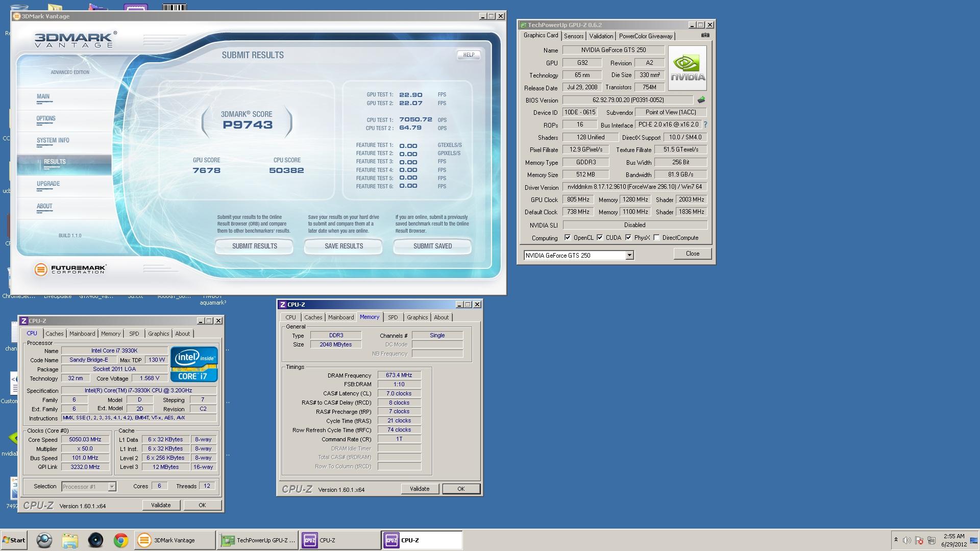Open the ABOUT section in 3DMark
This screenshot has width=980, height=551.
coord(44,206)
